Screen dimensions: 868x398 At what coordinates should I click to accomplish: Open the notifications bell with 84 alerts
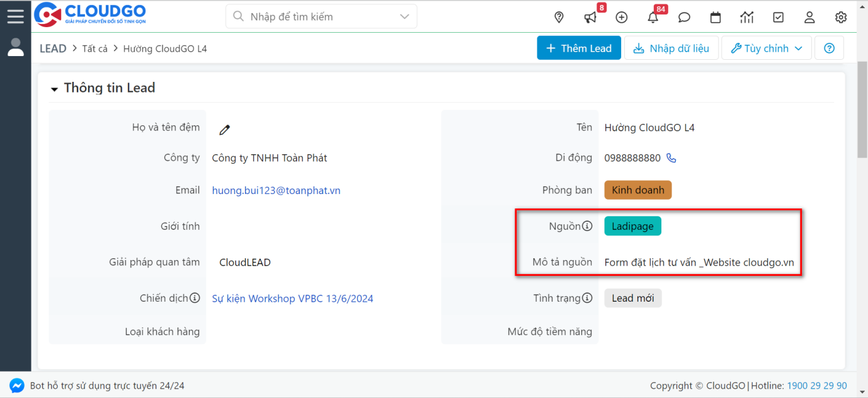(x=653, y=17)
